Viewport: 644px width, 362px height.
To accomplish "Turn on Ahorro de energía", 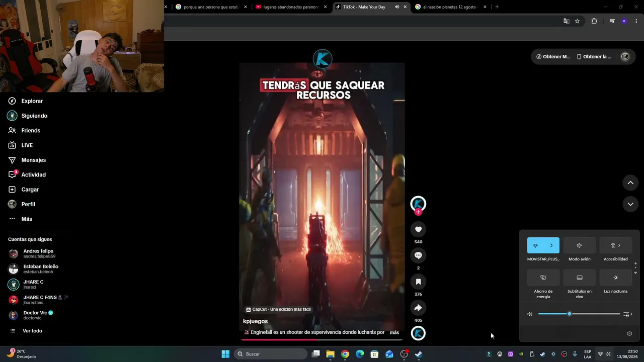I will tap(543, 278).
